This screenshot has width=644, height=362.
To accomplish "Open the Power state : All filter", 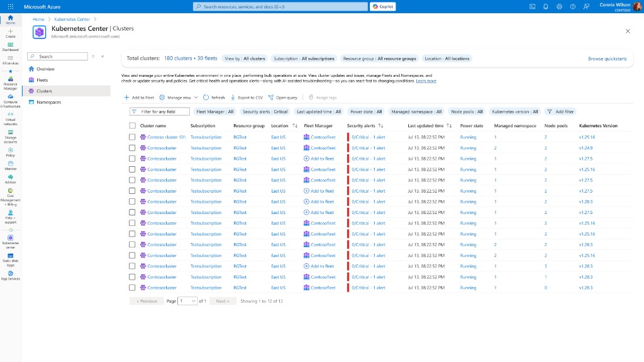I will coord(366,111).
